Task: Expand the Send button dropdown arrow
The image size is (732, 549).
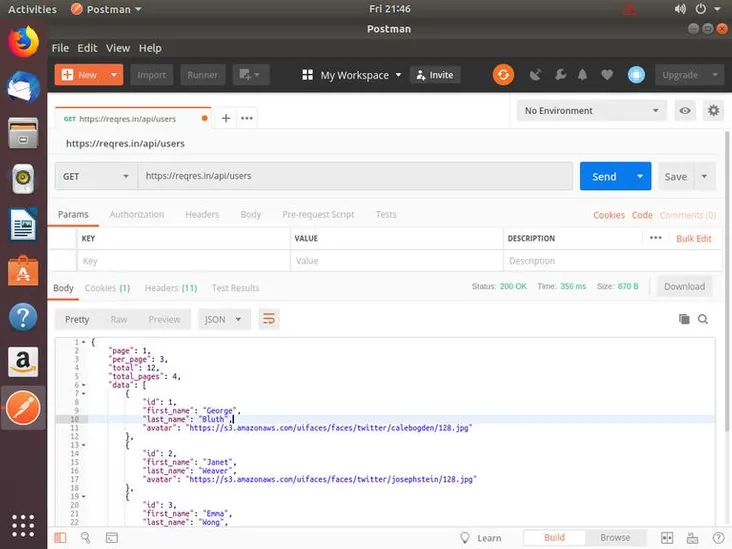Action: [x=640, y=176]
